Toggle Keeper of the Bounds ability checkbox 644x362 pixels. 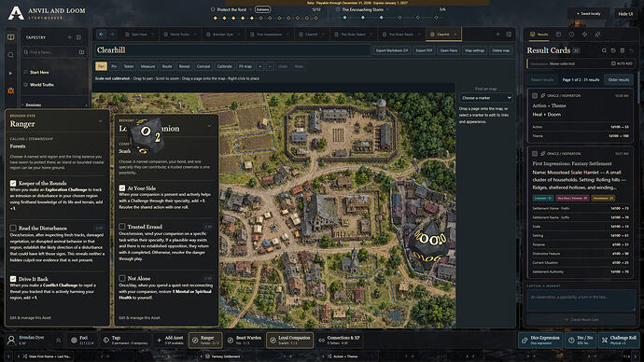point(13,183)
